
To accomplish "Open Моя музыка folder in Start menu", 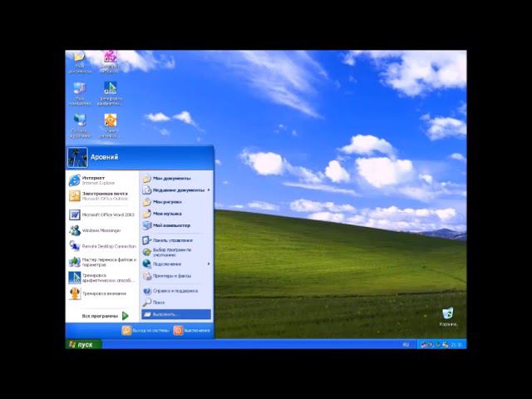I will [176, 214].
